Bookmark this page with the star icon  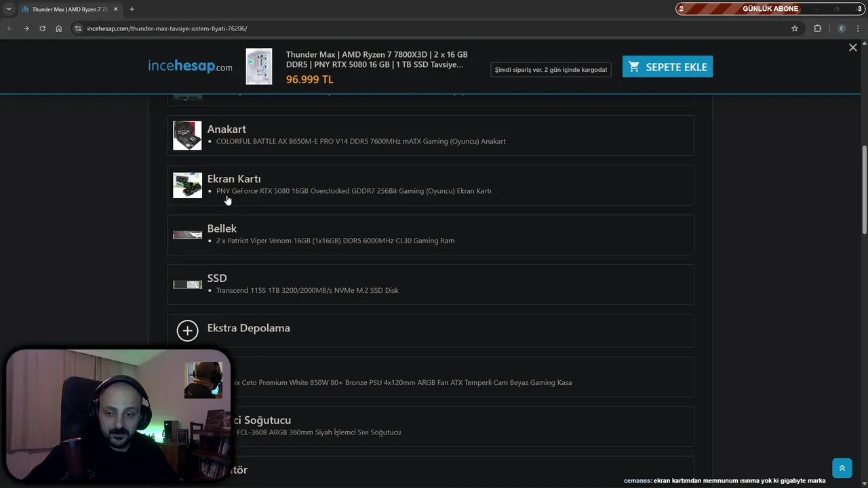[x=795, y=28]
